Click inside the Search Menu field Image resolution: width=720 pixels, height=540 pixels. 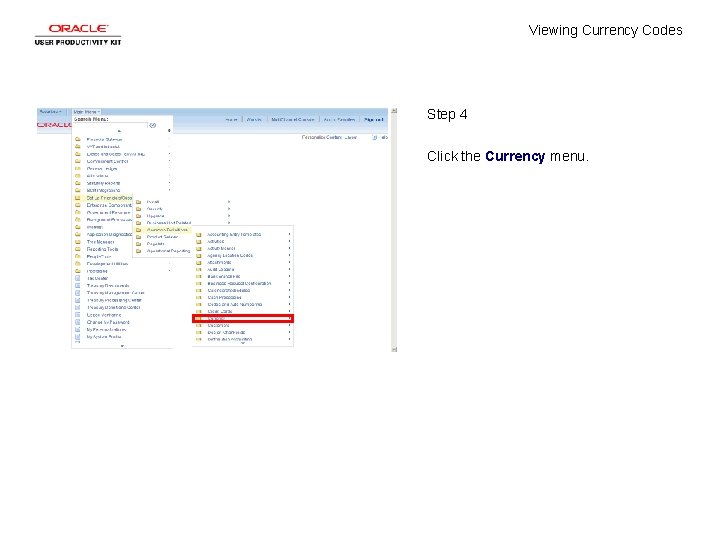pyautogui.click(x=110, y=125)
